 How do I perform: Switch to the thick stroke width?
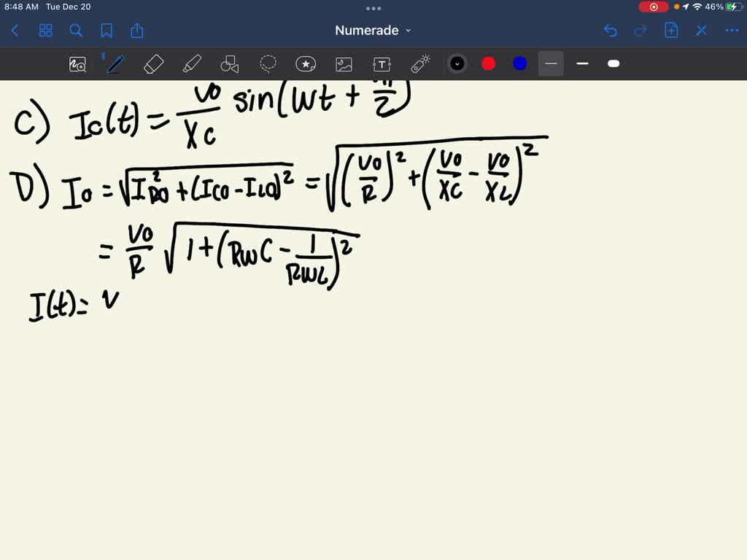point(614,63)
